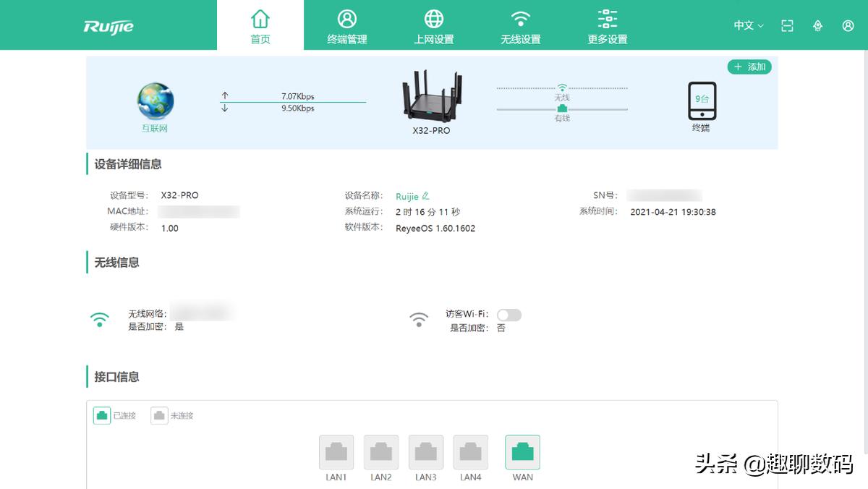868x489 pixels.
Task: Click the wireless signal icon beside 无线网络
Action: tap(101, 318)
